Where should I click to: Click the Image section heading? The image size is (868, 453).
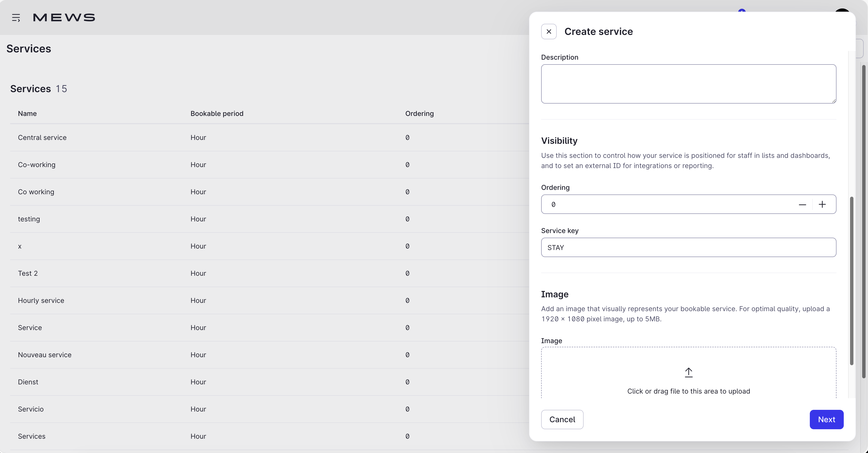pyautogui.click(x=555, y=294)
